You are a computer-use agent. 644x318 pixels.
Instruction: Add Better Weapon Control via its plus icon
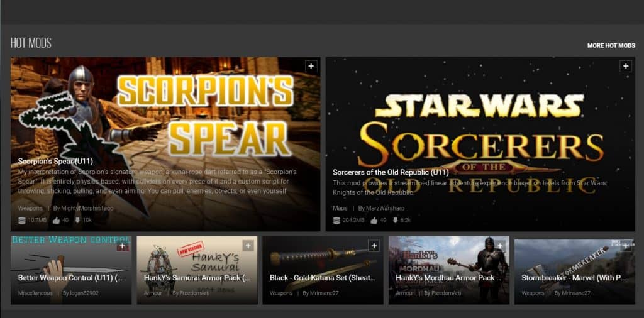click(123, 246)
